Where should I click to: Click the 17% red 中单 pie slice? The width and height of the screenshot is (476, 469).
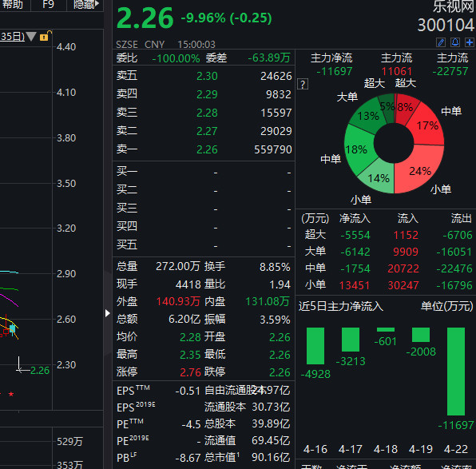tap(427, 125)
